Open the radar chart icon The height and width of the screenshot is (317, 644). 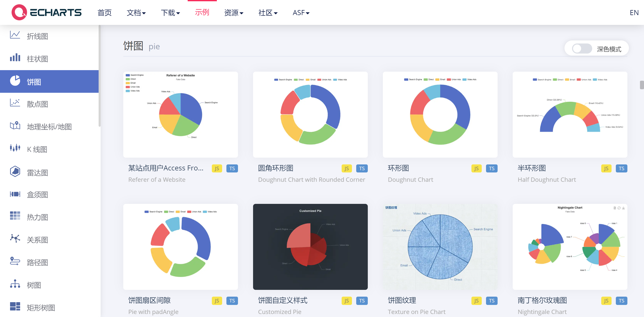point(15,171)
